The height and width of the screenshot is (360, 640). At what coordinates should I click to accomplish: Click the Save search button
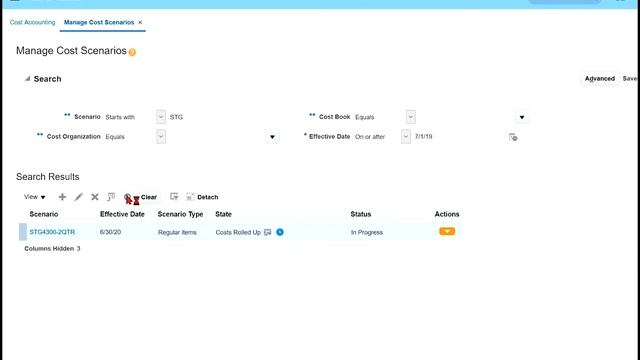(629, 79)
